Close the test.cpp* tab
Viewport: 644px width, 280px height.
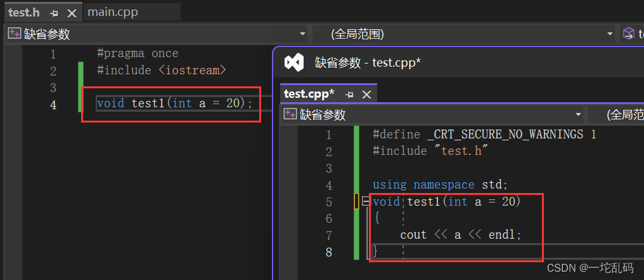(x=366, y=95)
